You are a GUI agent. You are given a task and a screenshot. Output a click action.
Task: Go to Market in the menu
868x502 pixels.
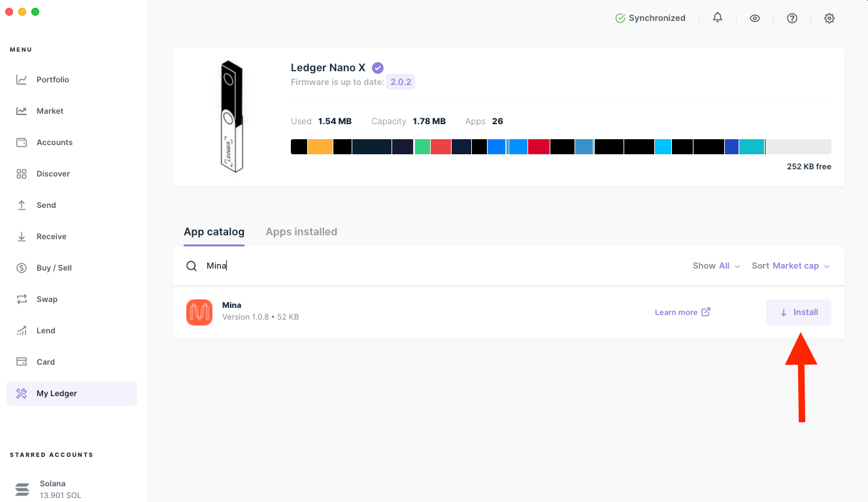72,111
